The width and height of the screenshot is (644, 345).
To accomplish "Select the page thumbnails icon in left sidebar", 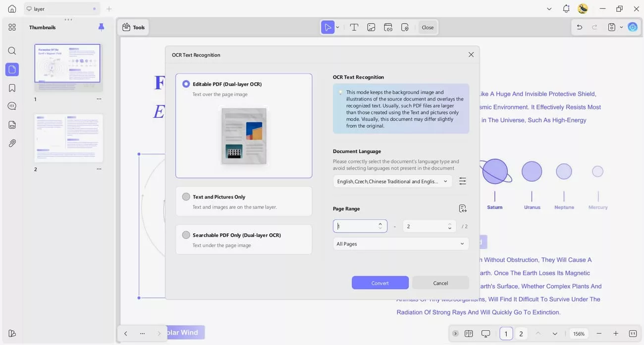I will click(12, 69).
